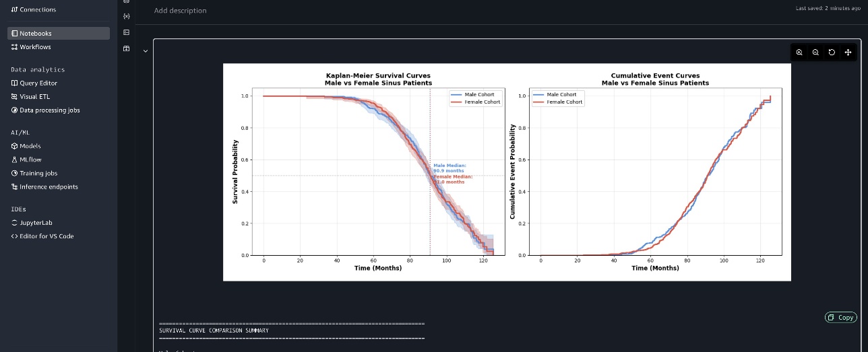Select Notebooks in the left navigation
Screen dimensions: 868x352
[35, 33]
